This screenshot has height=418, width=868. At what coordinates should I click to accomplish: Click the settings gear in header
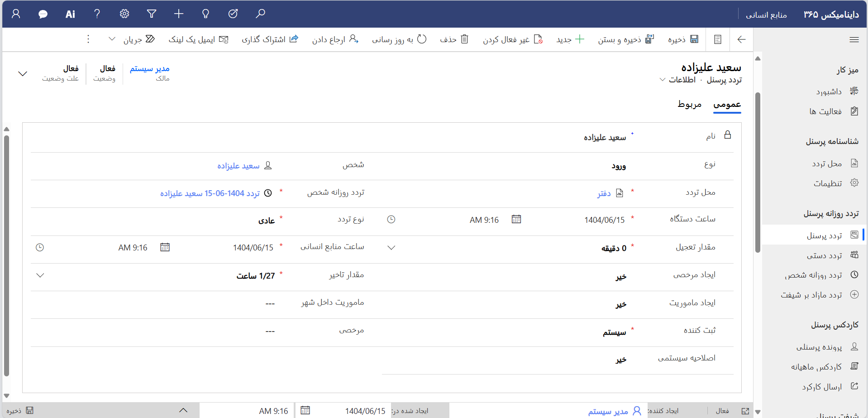[124, 14]
